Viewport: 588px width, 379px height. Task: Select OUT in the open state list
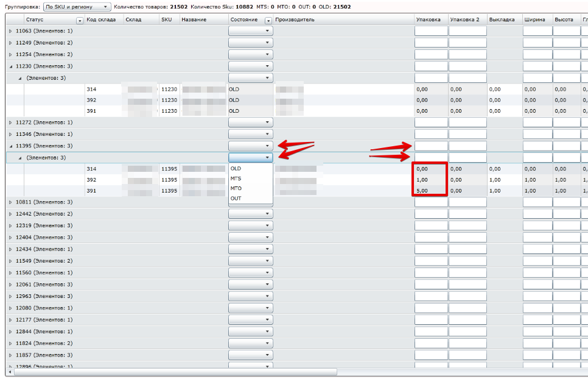251,199
